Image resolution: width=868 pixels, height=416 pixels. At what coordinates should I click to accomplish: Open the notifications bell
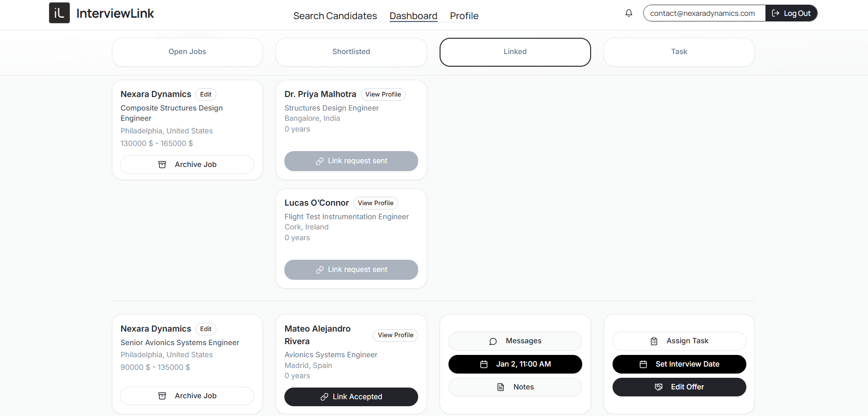629,13
